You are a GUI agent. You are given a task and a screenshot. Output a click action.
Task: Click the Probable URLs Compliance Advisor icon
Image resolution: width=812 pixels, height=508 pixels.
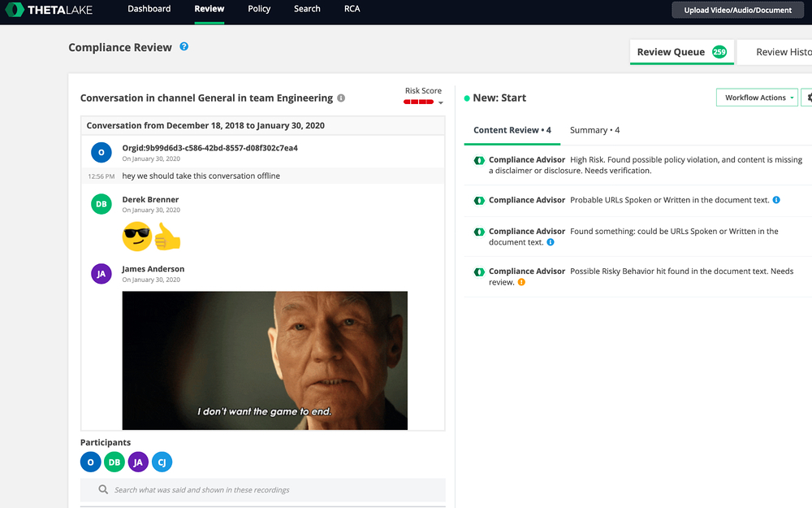click(479, 200)
